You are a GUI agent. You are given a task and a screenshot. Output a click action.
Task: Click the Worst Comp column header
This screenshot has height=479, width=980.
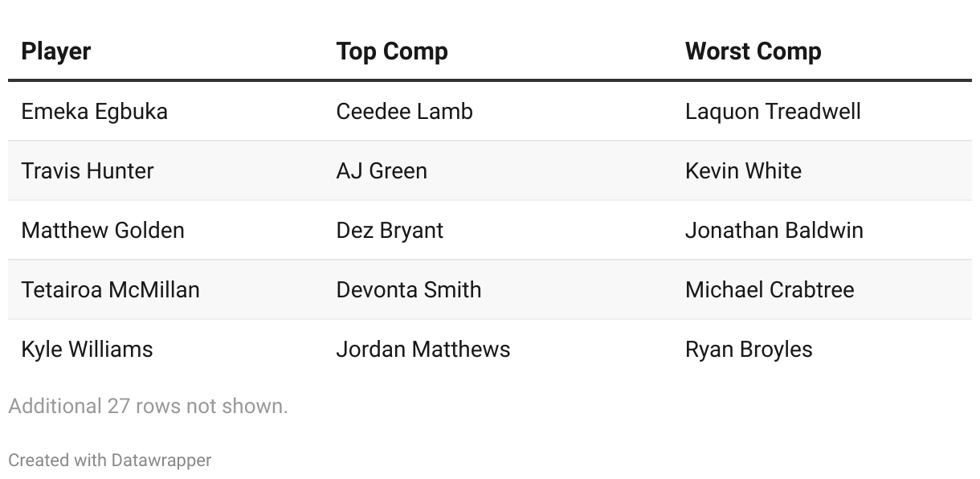click(753, 51)
